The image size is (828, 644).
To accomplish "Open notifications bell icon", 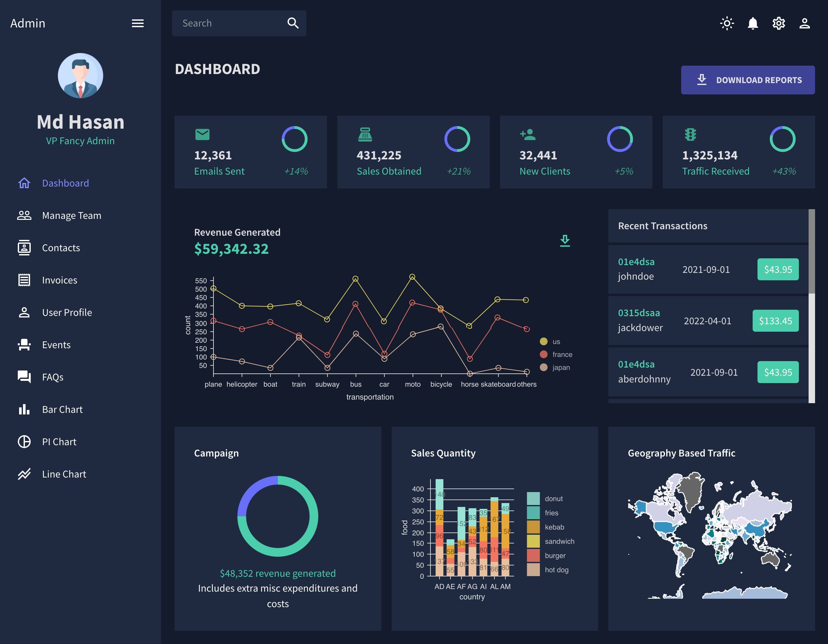I will click(x=753, y=24).
